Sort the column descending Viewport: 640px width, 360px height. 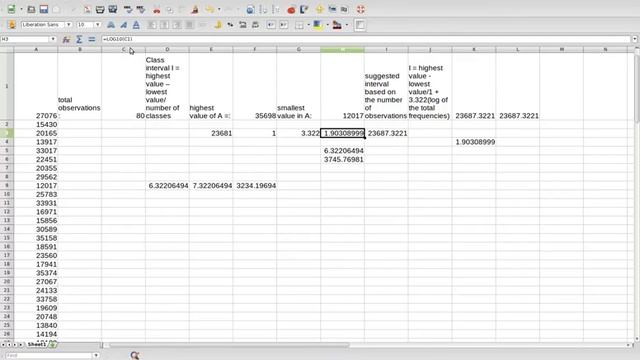[276, 9]
